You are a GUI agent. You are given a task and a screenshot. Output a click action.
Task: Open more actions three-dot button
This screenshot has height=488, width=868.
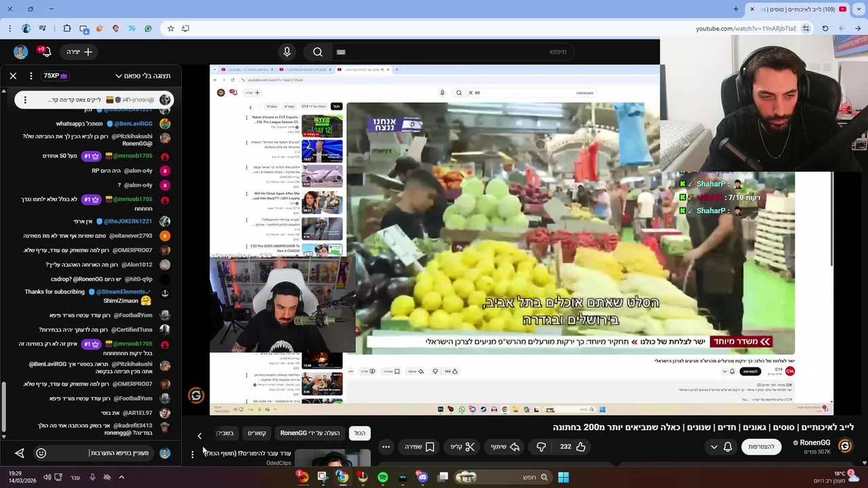(386, 447)
